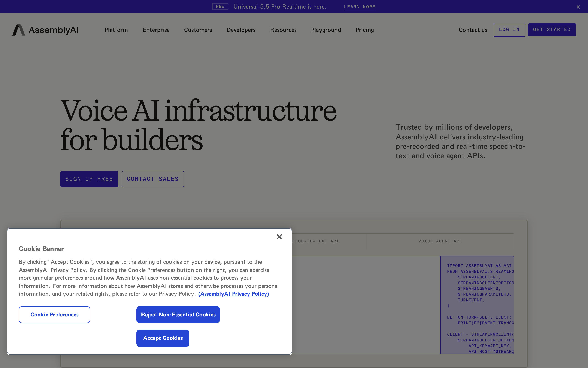The image size is (588, 368).
Task: Open the Resources menu
Action: [283, 30]
